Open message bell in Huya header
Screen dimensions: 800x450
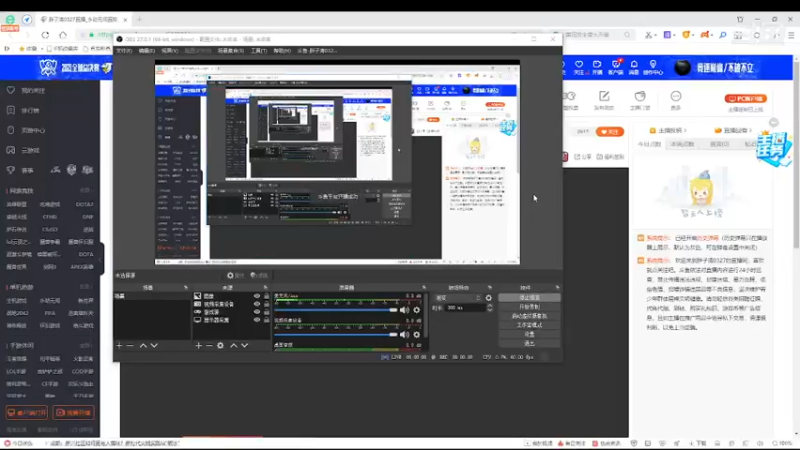click(x=634, y=67)
